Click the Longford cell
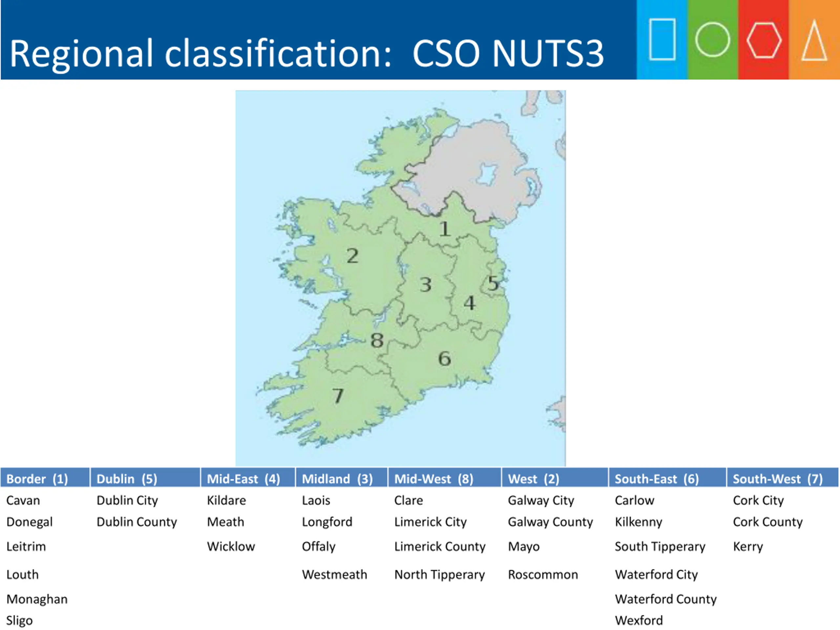840x630 pixels. click(x=327, y=522)
